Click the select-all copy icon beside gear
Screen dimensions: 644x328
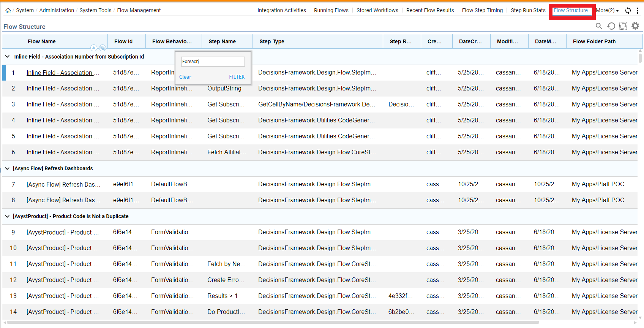click(623, 26)
